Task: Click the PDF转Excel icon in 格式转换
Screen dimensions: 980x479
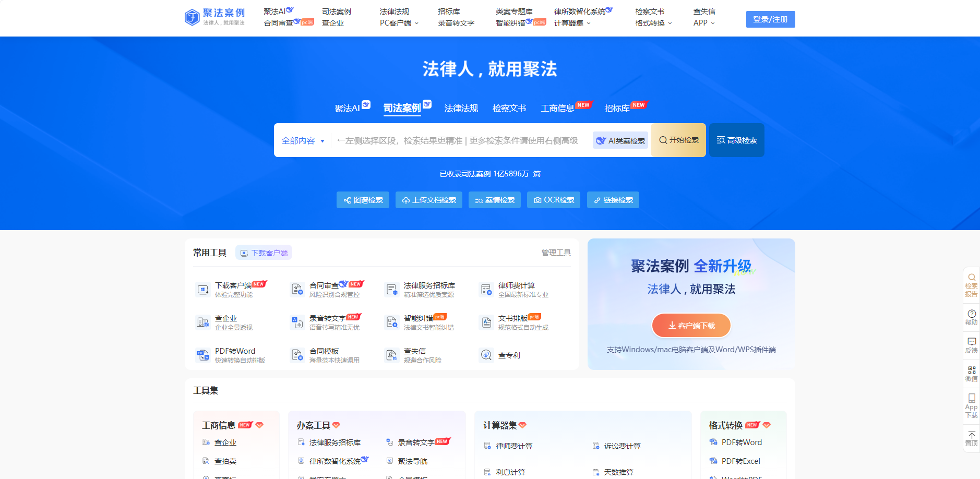Action: click(713, 461)
